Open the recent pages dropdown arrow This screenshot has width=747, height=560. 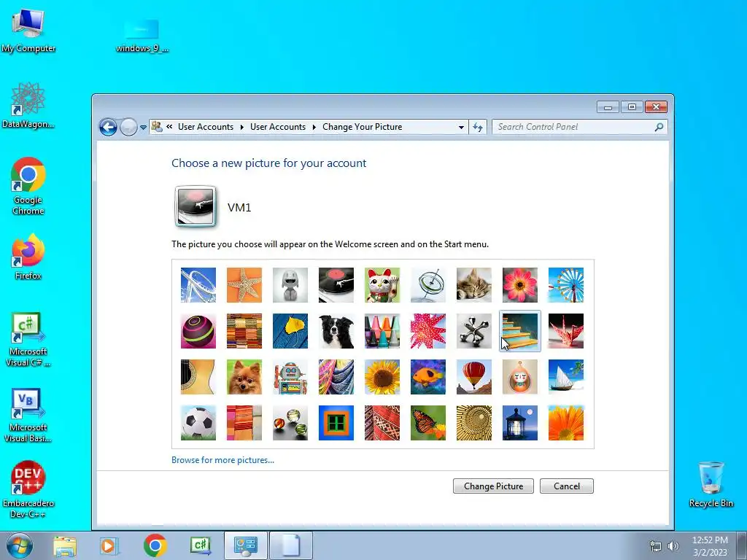point(143,127)
